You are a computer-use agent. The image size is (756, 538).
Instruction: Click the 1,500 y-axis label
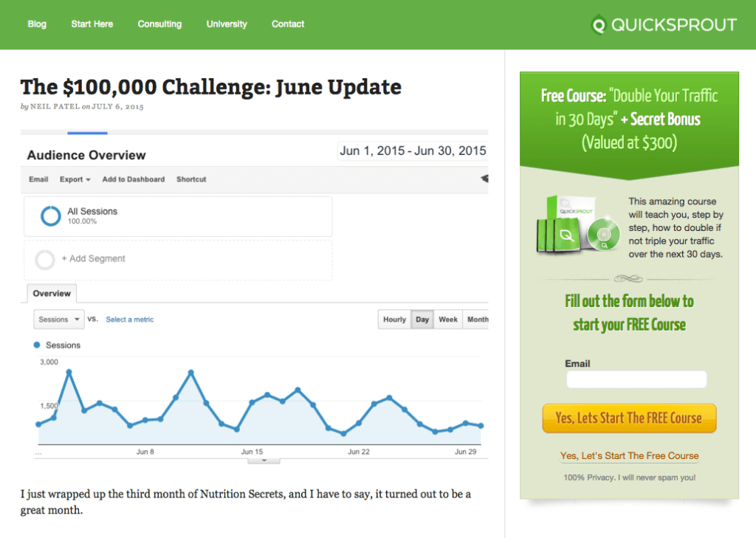point(49,406)
